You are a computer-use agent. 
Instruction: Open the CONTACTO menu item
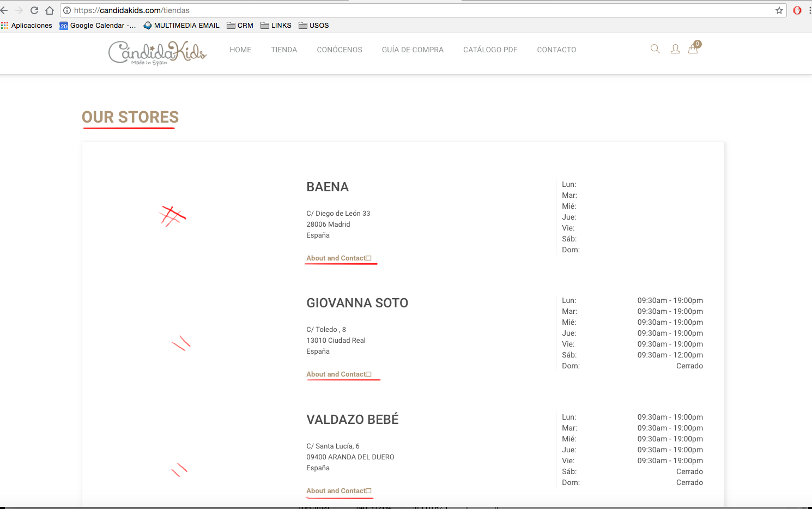pyautogui.click(x=556, y=50)
